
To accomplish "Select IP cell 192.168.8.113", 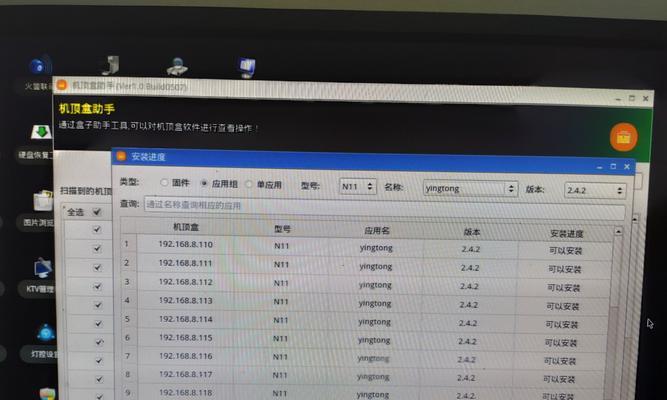I will coord(185,300).
